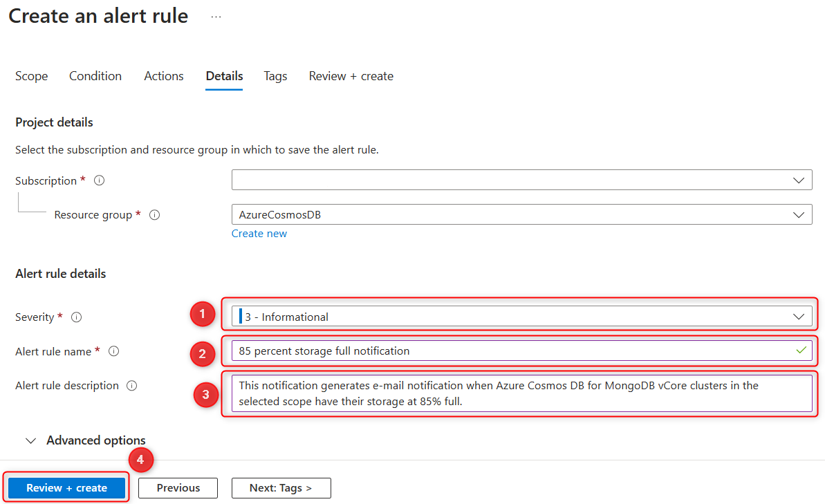Click the Severity info icon
The width and height of the screenshot is (825, 504).
click(76, 317)
